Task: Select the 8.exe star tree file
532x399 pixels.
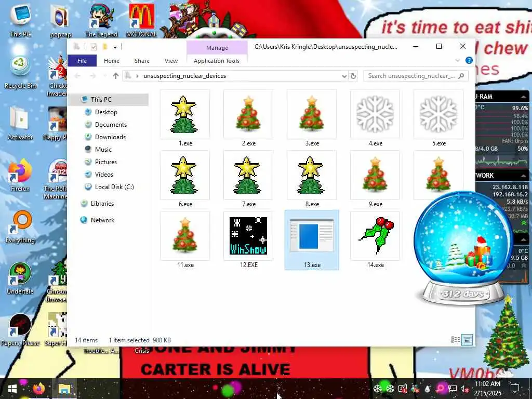Action: 312,179
